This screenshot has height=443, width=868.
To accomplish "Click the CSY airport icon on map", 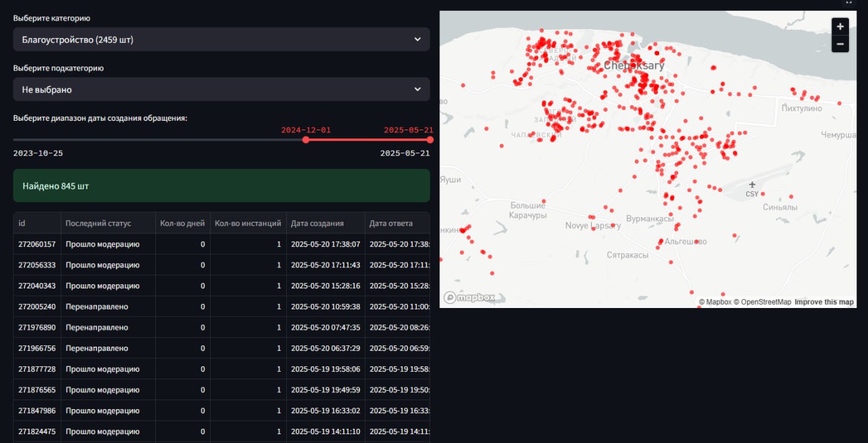I will [751, 185].
